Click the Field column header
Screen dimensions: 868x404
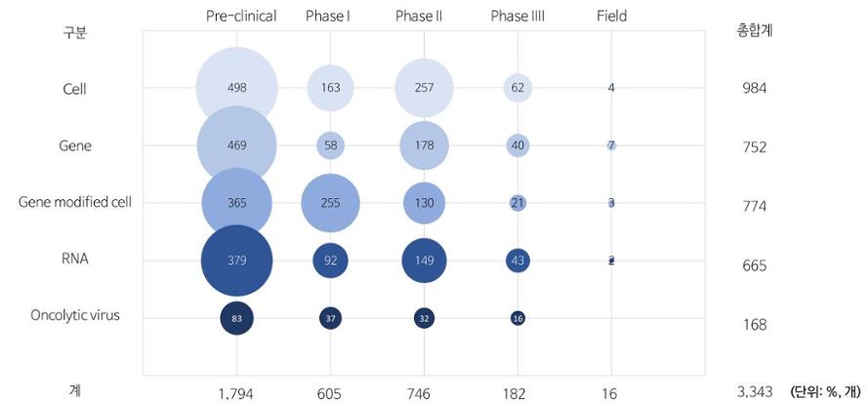[611, 16]
